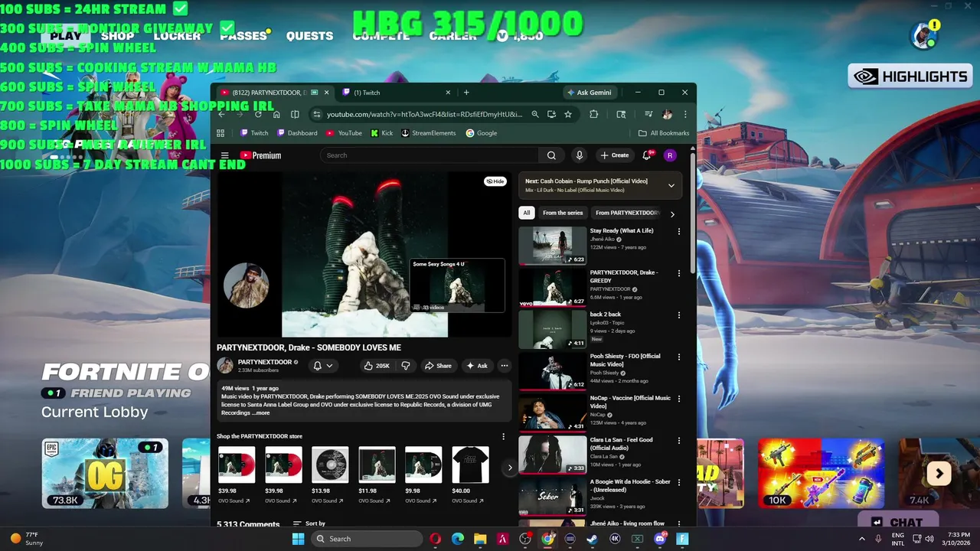Switch to the (1) Twitch tab
Viewport: 980px width, 551px height.
(394, 93)
